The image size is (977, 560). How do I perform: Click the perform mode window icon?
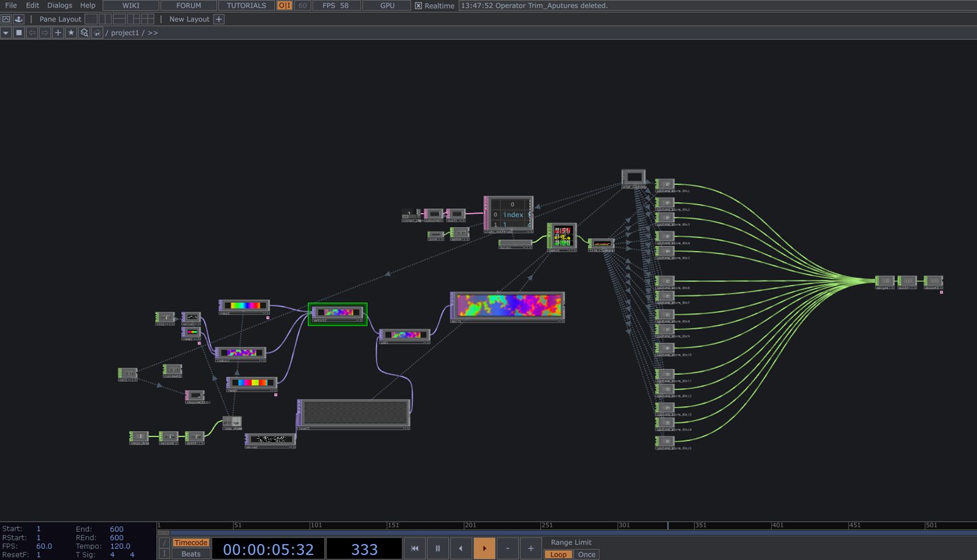(6, 19)
